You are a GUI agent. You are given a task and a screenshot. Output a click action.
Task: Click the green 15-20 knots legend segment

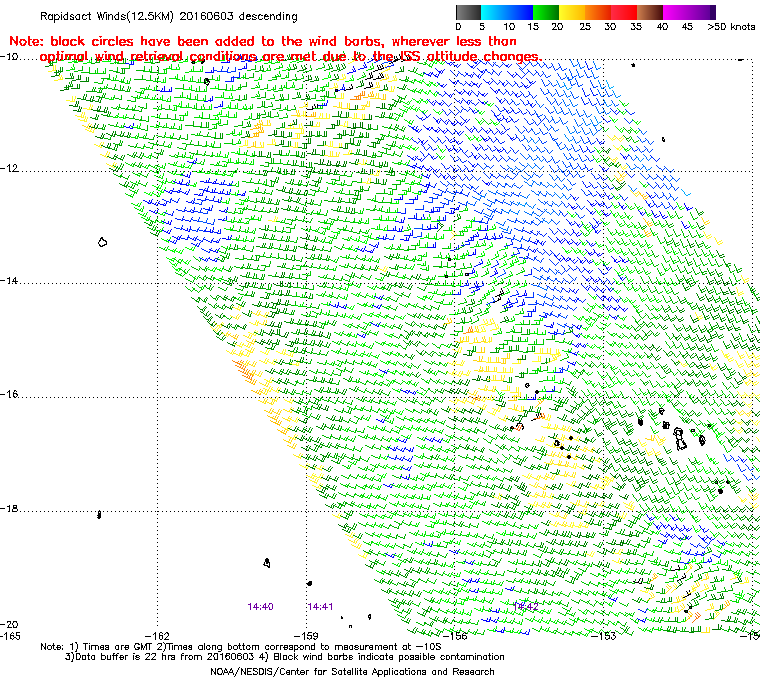click(546, 12)
